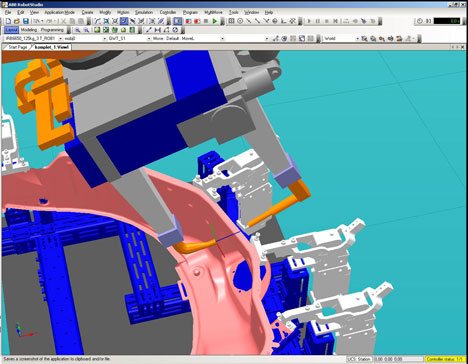Switch to the Modeling mode button
Viewport: 468px width, 364px height.
point(29,30)
